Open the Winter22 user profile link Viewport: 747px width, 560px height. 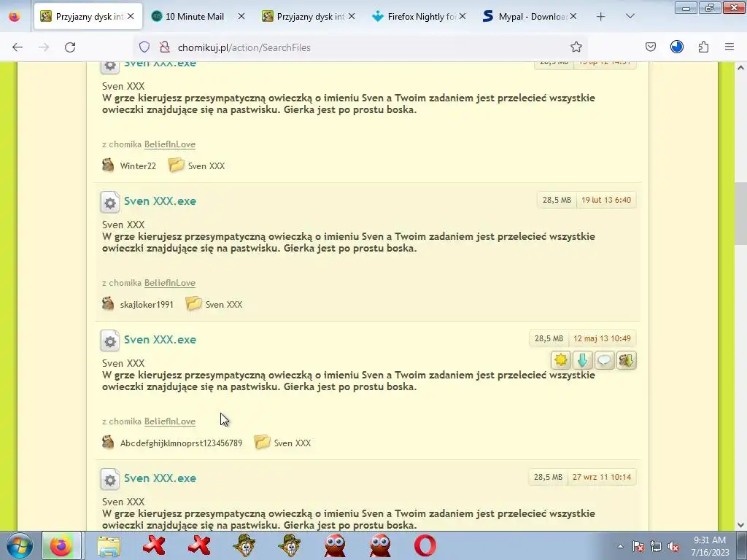click(x=138, y=166)
